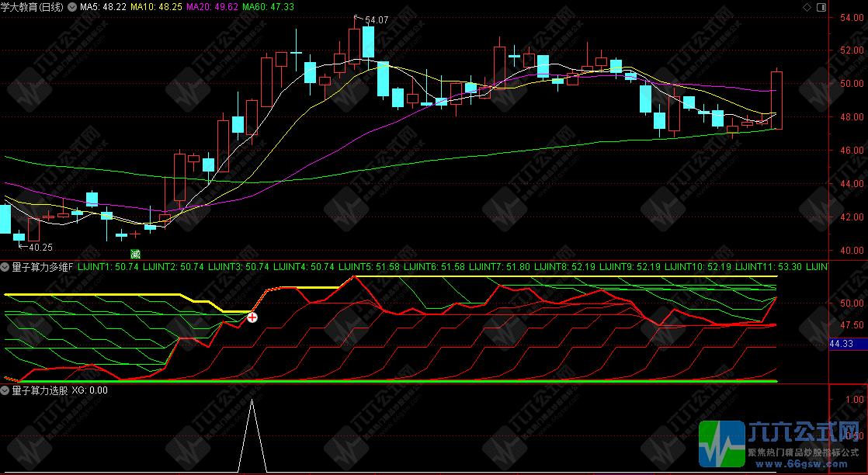The width and height of the screenshot is (868, 475).
Task: Click the 40.25 low price annotation
Action: coord(40,248)
